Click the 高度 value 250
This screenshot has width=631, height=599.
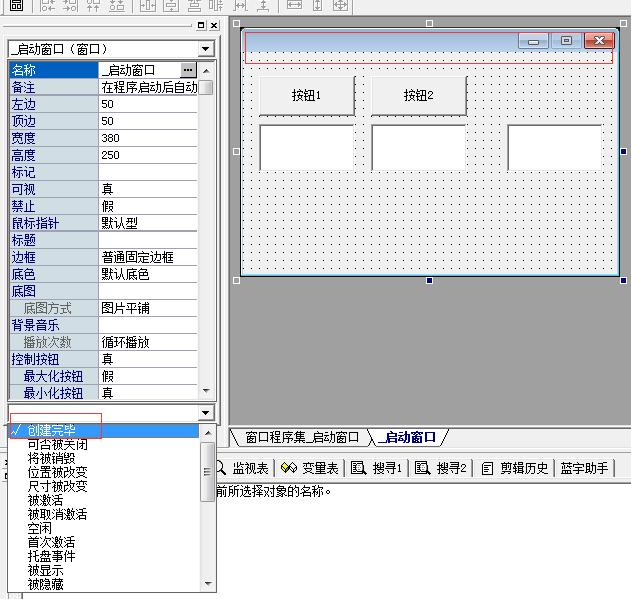(x=148, y=155)
